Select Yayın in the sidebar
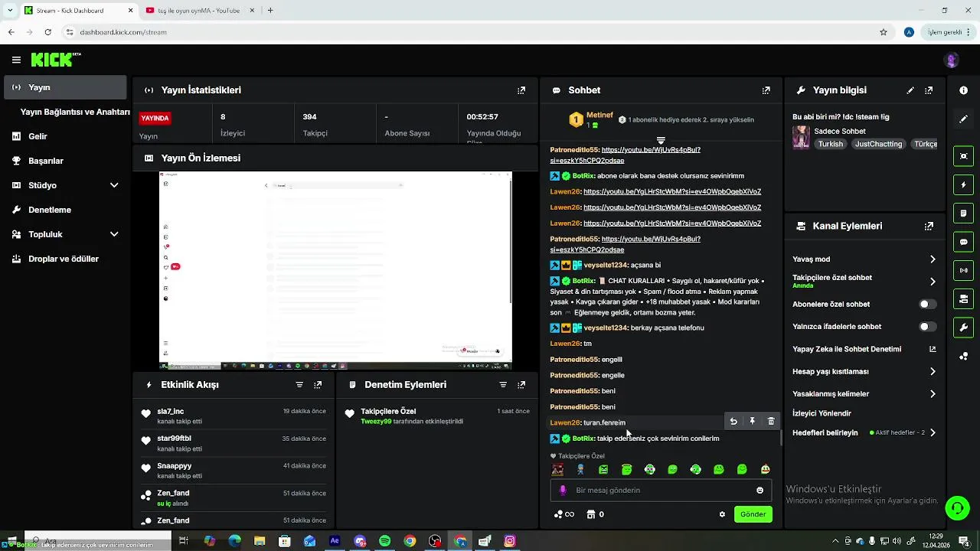 65,87
